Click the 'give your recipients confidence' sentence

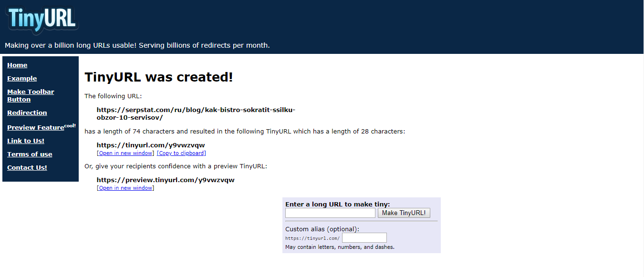click(x=176, y=166)
